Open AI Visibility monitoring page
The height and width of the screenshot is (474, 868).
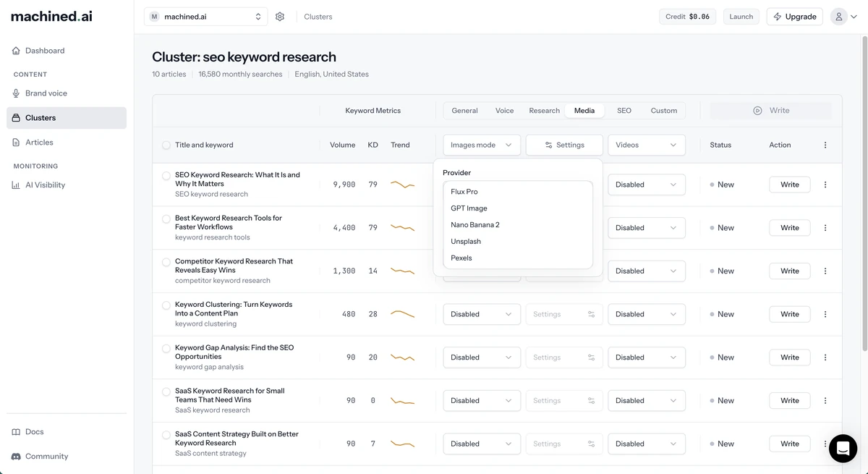67,185
